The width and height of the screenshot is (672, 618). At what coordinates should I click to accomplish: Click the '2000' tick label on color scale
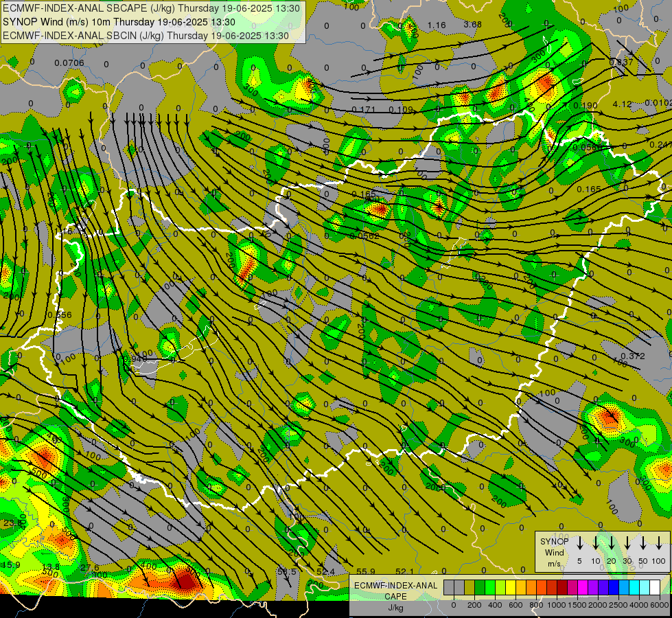[598, 605]
